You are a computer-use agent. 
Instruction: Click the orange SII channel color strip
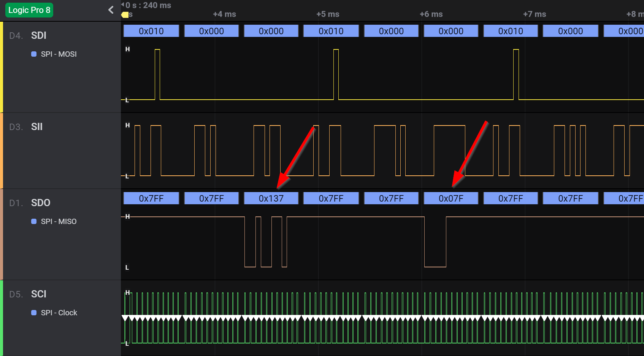click(x=2, y=151)
